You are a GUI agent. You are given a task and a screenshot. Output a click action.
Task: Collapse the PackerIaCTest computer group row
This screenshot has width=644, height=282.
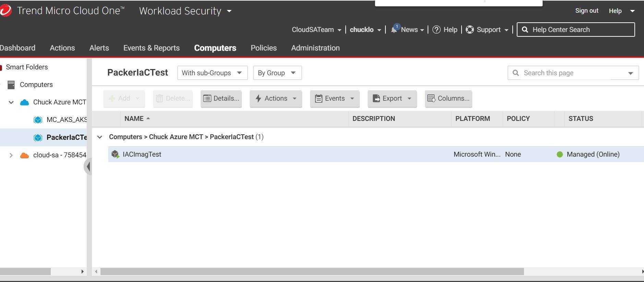click(x=99, y=137)
